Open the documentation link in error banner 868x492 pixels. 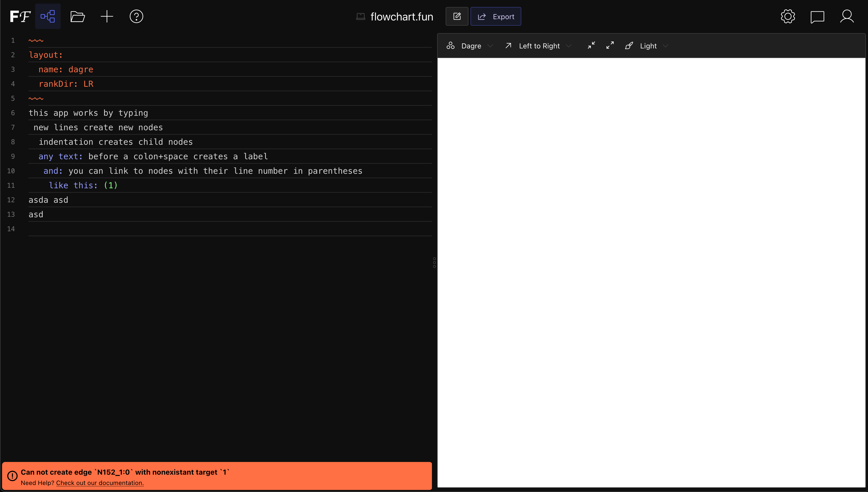pos(100,482)
